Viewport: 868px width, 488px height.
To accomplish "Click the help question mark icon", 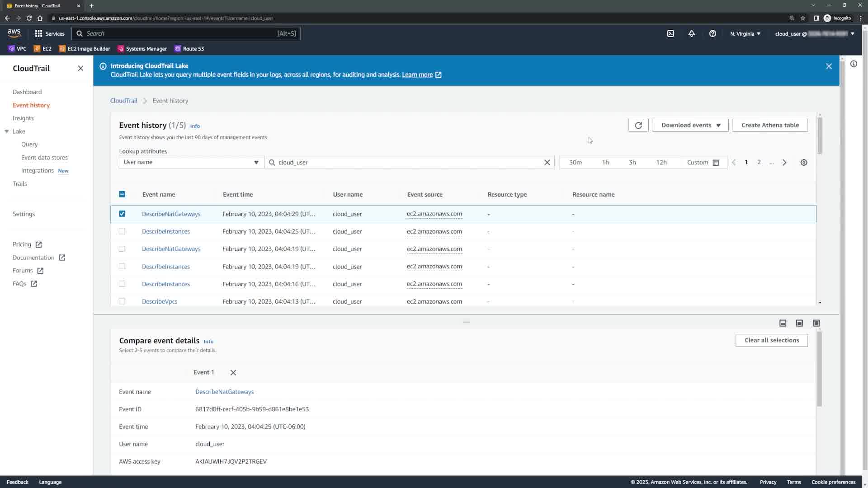I will pyautogui.click(x=712, y=33).
